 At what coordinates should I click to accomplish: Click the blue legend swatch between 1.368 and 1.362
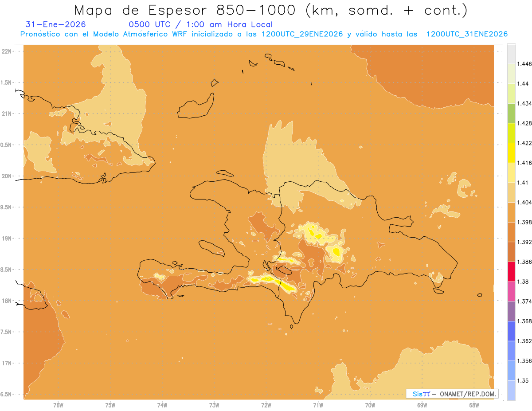(511, 331)
